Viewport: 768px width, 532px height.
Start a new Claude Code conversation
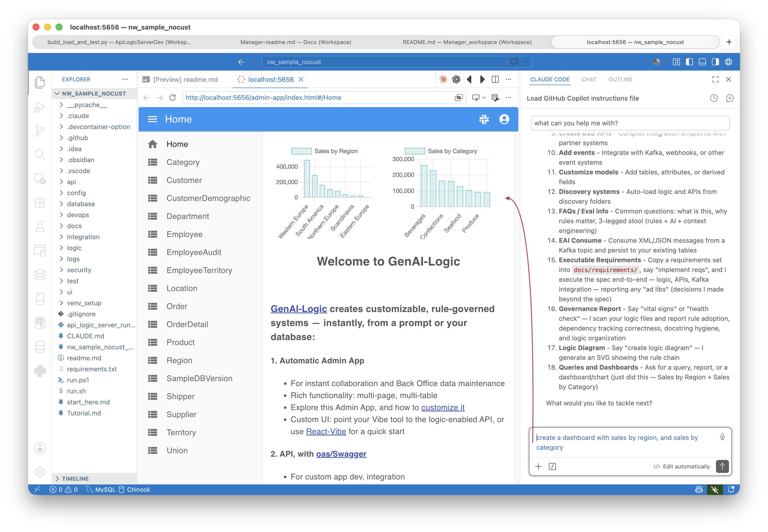730,98
